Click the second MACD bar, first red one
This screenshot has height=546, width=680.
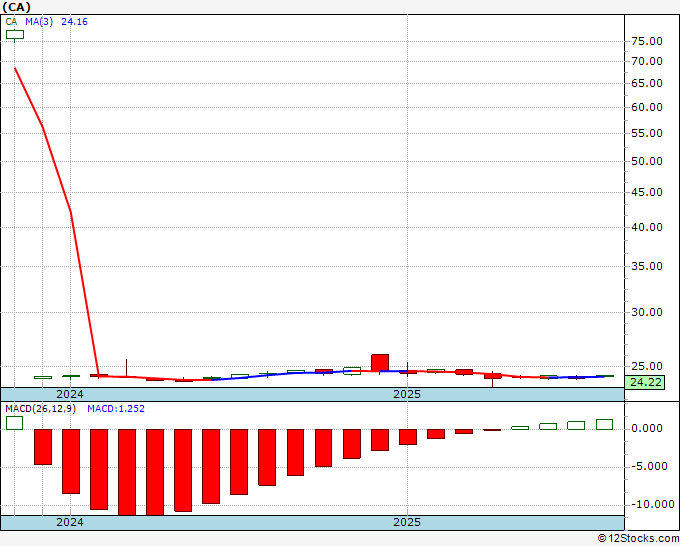(43, 447)
